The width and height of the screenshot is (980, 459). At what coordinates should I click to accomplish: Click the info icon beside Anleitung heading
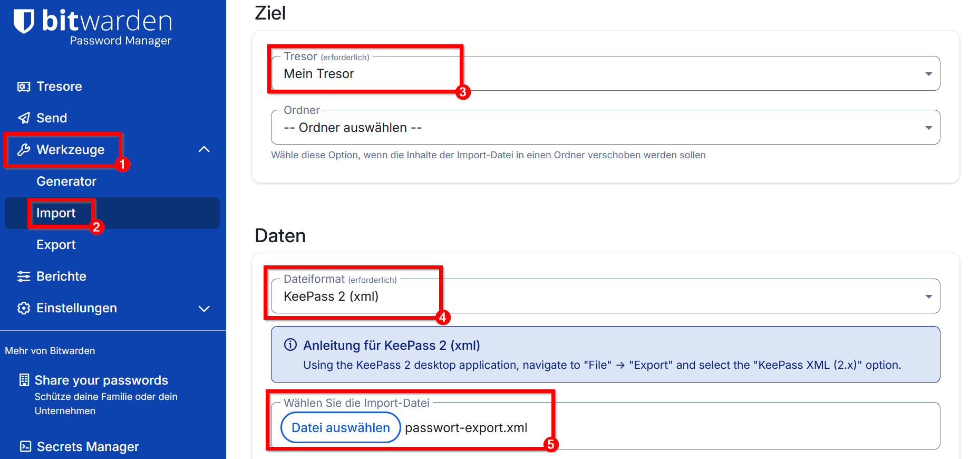coord(290,345)
